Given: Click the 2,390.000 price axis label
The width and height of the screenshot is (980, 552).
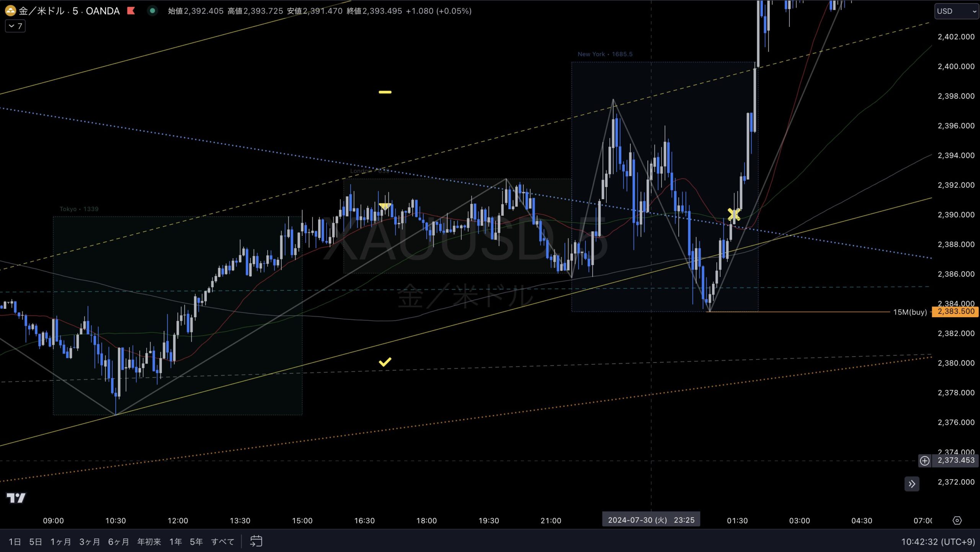Looking at the screenshot, I should tap(956, 215).
